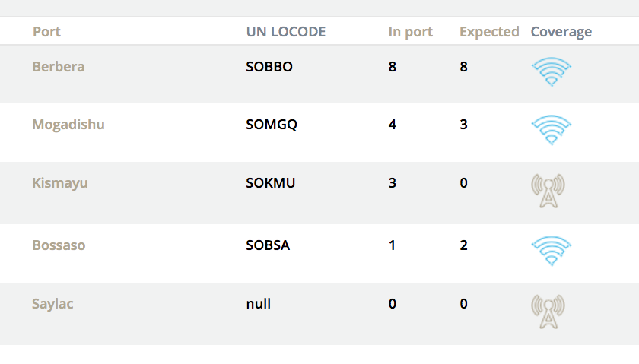This screenshot has width=639, height=364.
Task: Click the Kismayu antenna coverage icon
Action: point(548,191)
